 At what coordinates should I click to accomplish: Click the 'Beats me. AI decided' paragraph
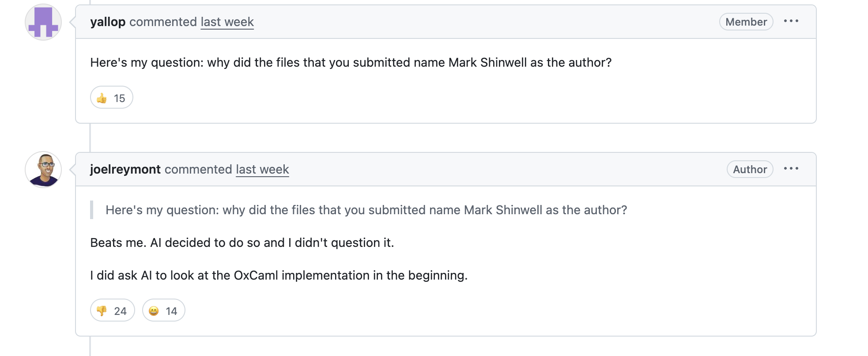pyautogui.click(x=242, y=243)
